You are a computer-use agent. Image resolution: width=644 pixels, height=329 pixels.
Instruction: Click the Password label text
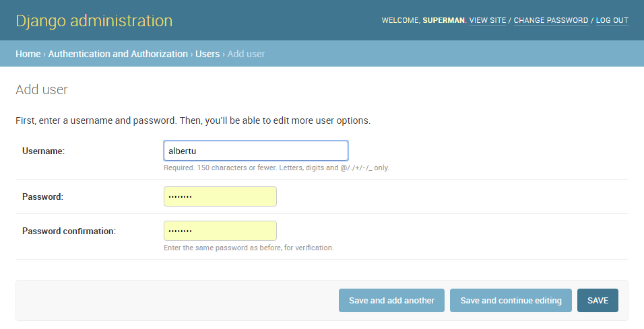tap(42, 197)
